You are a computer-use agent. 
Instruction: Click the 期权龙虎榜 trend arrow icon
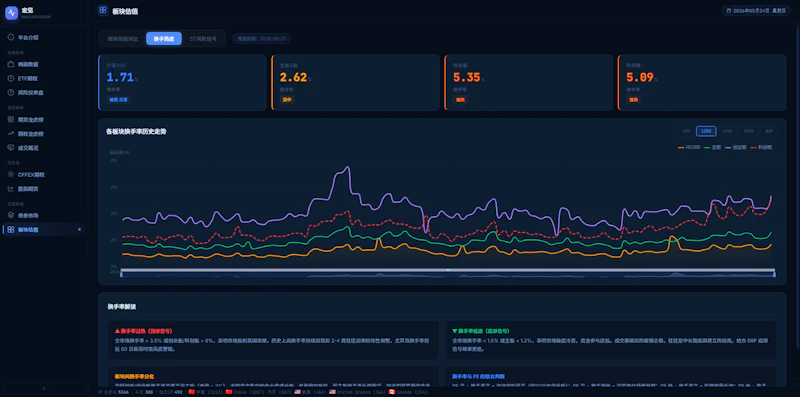[11, 134]
